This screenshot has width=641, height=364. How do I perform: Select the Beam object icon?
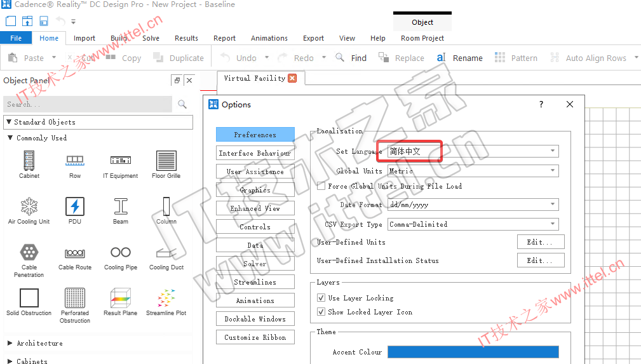coord(121,206)
